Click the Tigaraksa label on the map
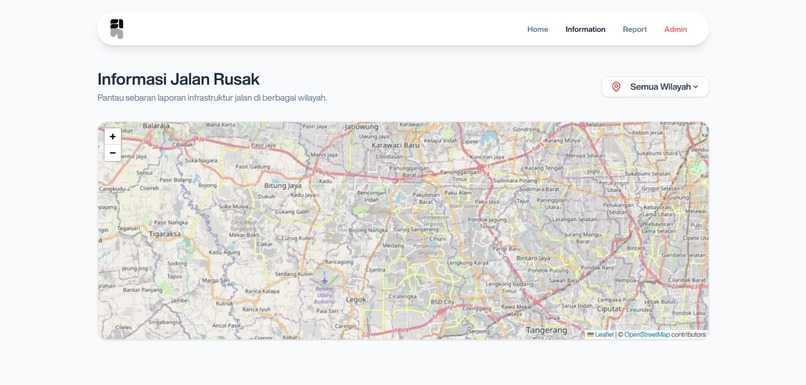The image size is (806, 385). tap(165, 233)
